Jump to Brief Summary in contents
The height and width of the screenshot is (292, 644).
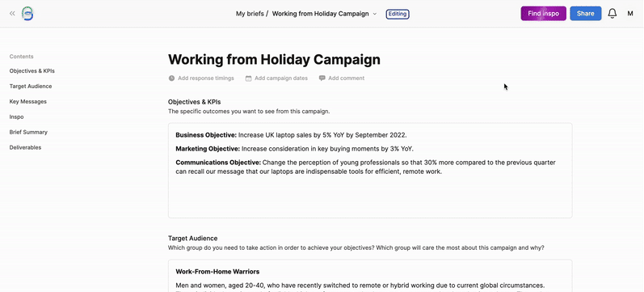tap(28, 132)
